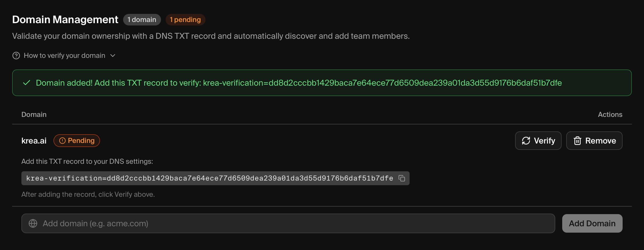
Task: Click the alert icon inside Pending badge
Action: tap(62, 141)
